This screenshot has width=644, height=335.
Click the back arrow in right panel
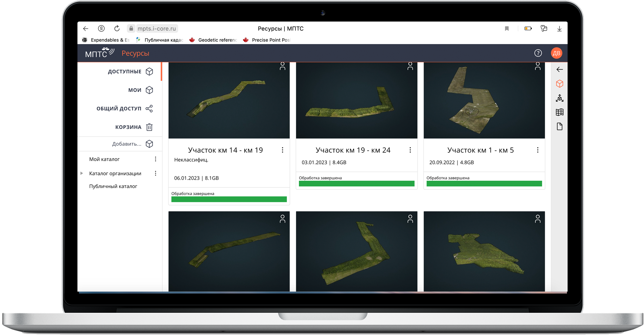(559, 69)
